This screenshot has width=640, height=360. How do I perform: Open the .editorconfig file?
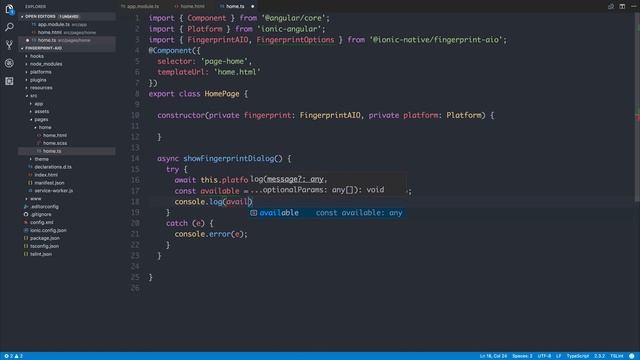point(44,207)
